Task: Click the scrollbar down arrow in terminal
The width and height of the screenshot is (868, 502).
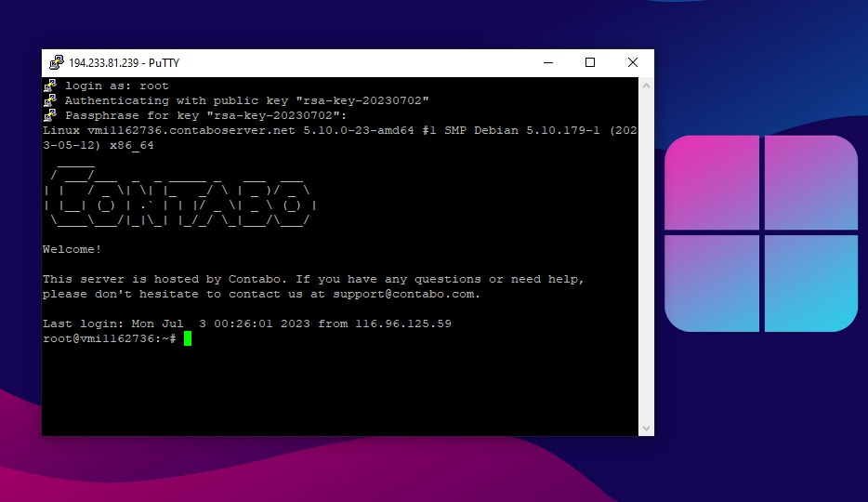Action: point(646,428)
